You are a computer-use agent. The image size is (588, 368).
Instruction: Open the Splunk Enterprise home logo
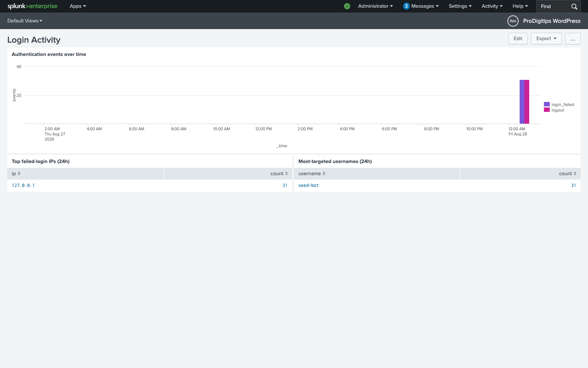[x=32, y=6]
